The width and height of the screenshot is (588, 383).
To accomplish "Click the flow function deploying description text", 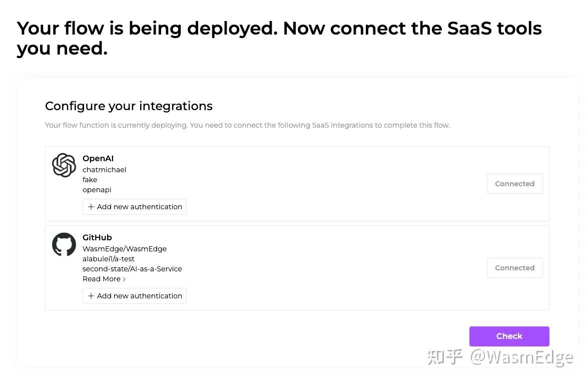I will 247,125.
